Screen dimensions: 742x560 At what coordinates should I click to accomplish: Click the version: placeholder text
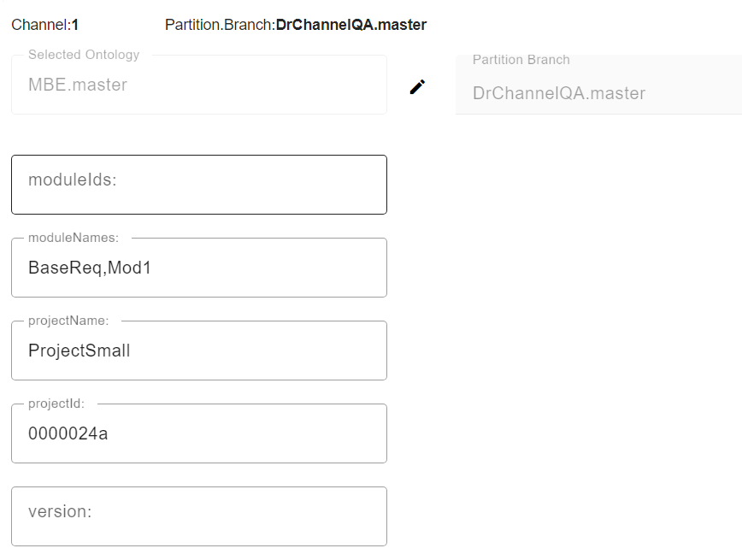click(60, 511)
